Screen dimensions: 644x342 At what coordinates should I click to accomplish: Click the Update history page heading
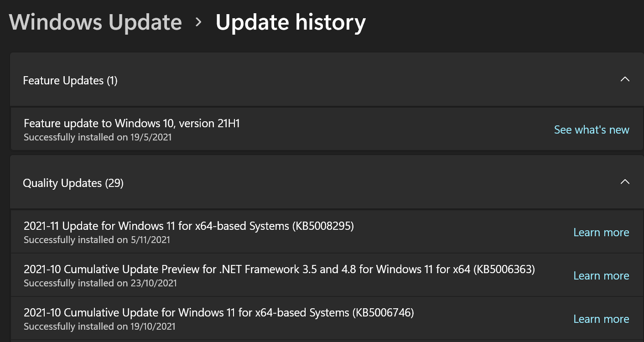click(x=291, y=22)
